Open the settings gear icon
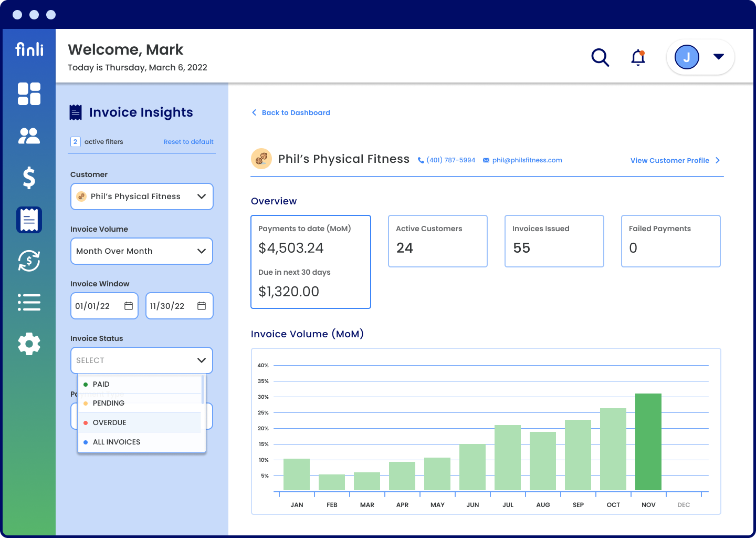Viewport: 756px width, 538px height. pos(29,344)
